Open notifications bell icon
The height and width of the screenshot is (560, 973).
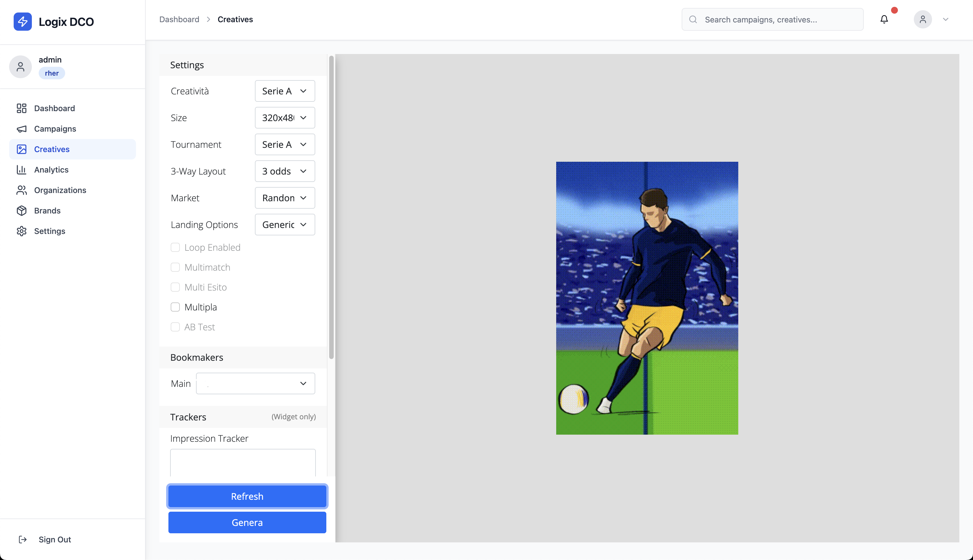(884, 19)
